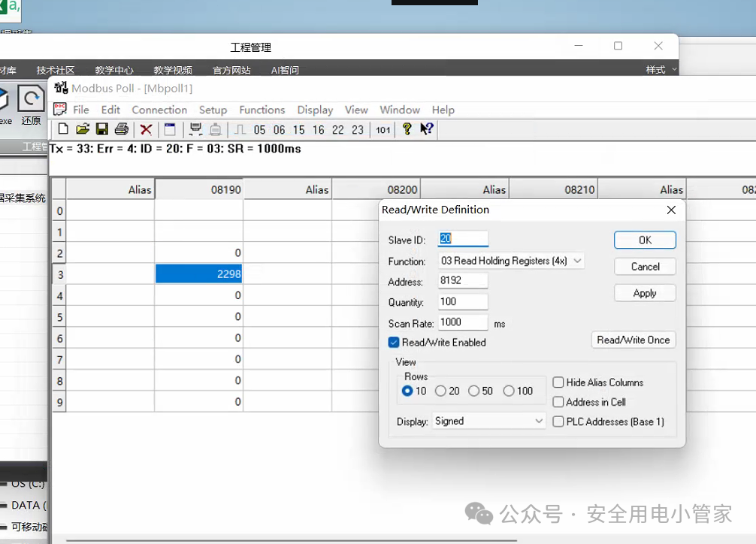The image size is (756, 544).
Task: Close the Read/Write Definition dialog
Action: tap(671, 210)
